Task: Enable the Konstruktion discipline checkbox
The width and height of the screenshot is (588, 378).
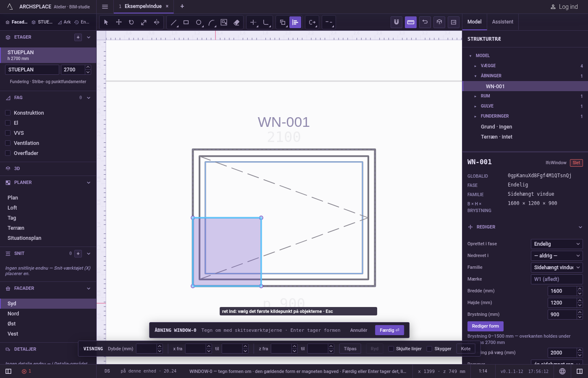Action: pyautogui.click(x=8, y=113)
